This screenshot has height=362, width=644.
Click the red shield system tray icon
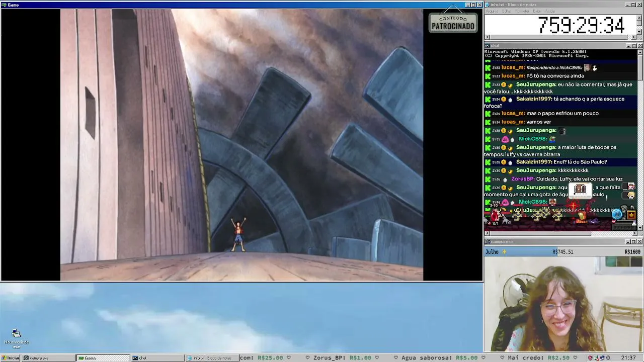click(590, 358)
